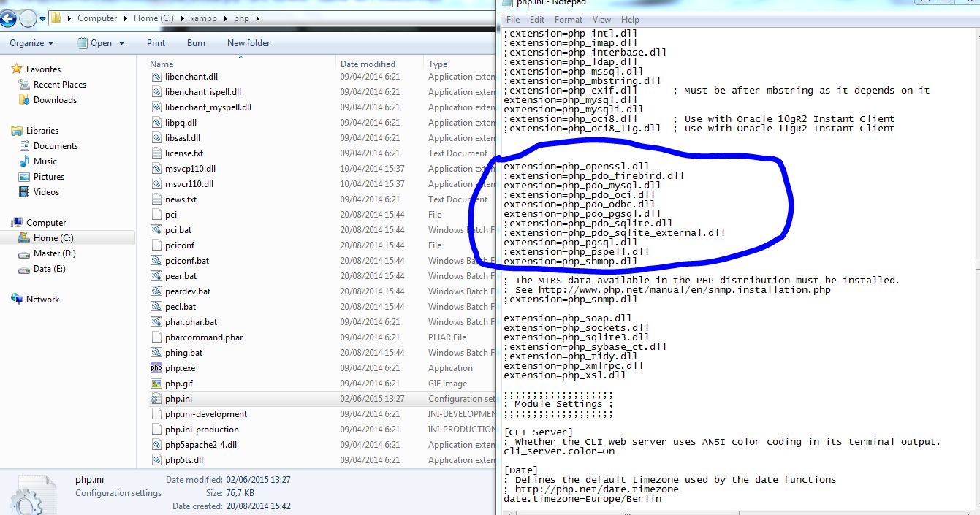Screen dimensions: 980x515
Task: Open the Format menu in Notepad
Action: point(568,20)
